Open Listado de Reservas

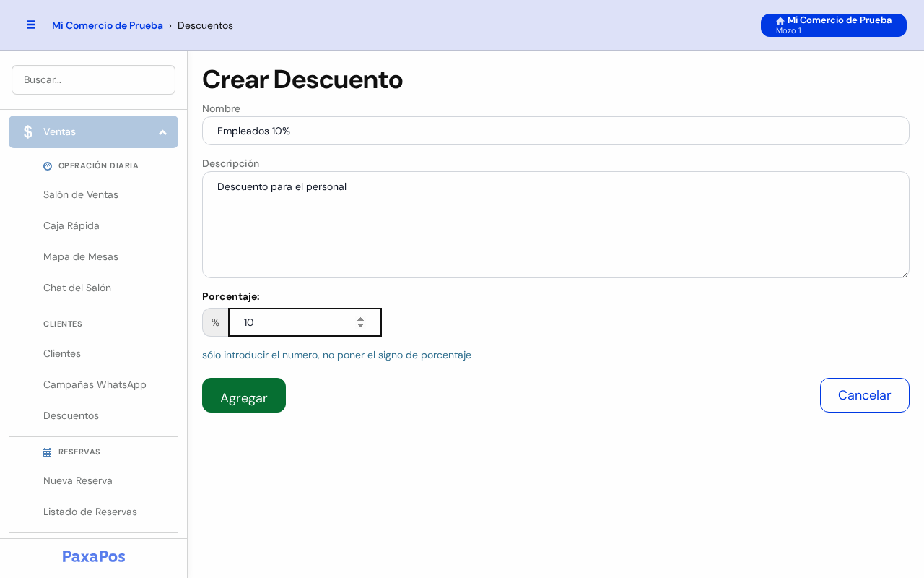90,512
